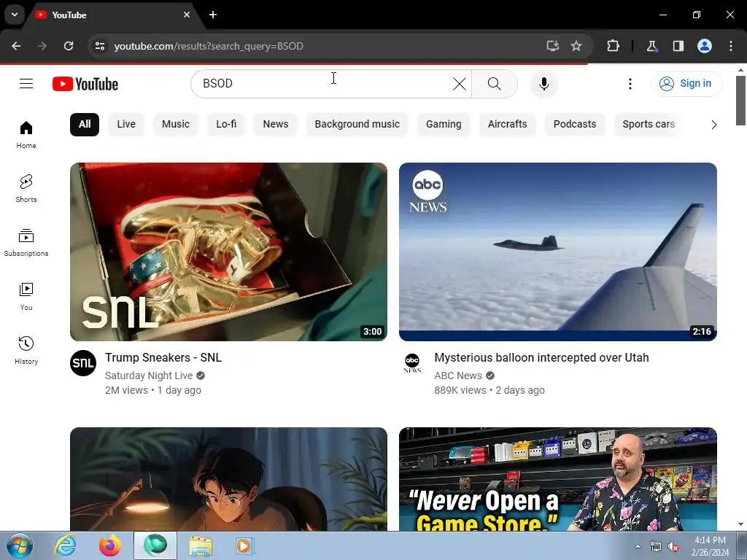
Task: Open watch History in sidebar
Action: [26, 350]
